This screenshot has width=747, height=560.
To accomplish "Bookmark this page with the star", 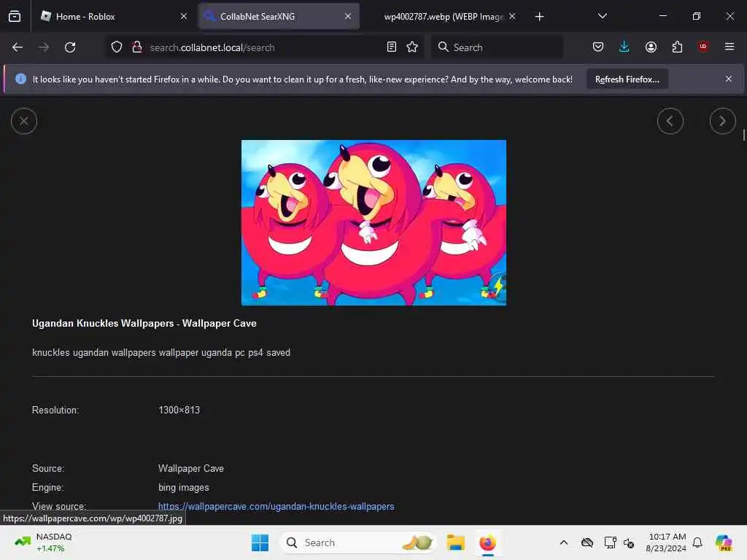I will pos(412,47).
